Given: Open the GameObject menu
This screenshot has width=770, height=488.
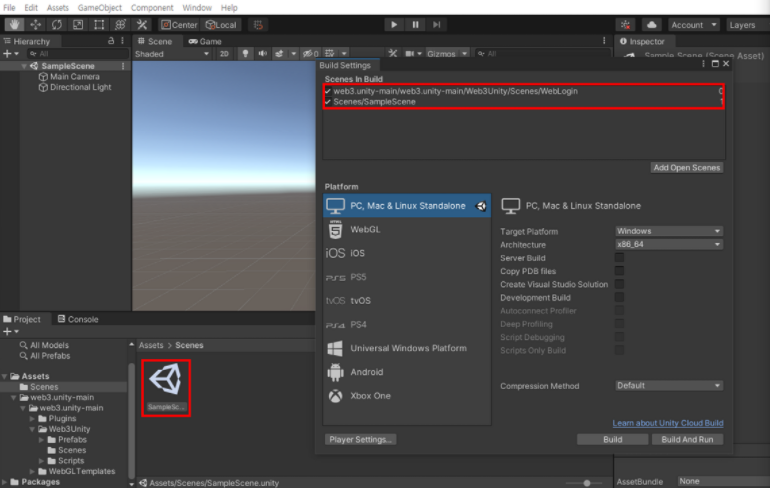Looking at the screenshot, I should click(x=100, y=7).
